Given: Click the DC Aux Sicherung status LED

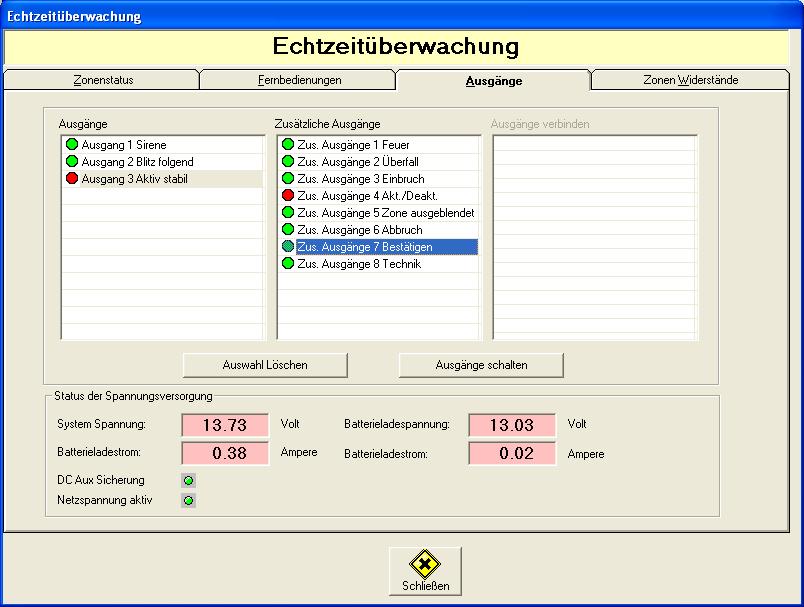Looking at the screenshot, I should (x=188, y=481).
